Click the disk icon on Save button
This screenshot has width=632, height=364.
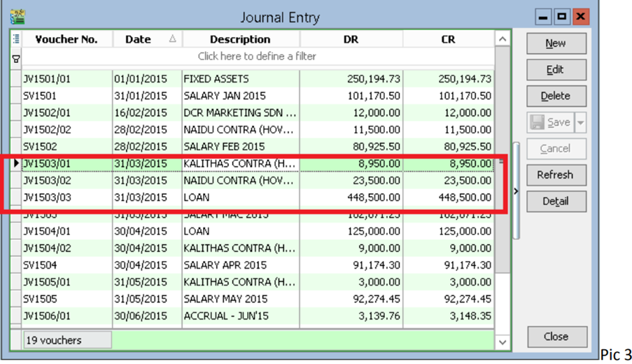[x=537, y=122]
